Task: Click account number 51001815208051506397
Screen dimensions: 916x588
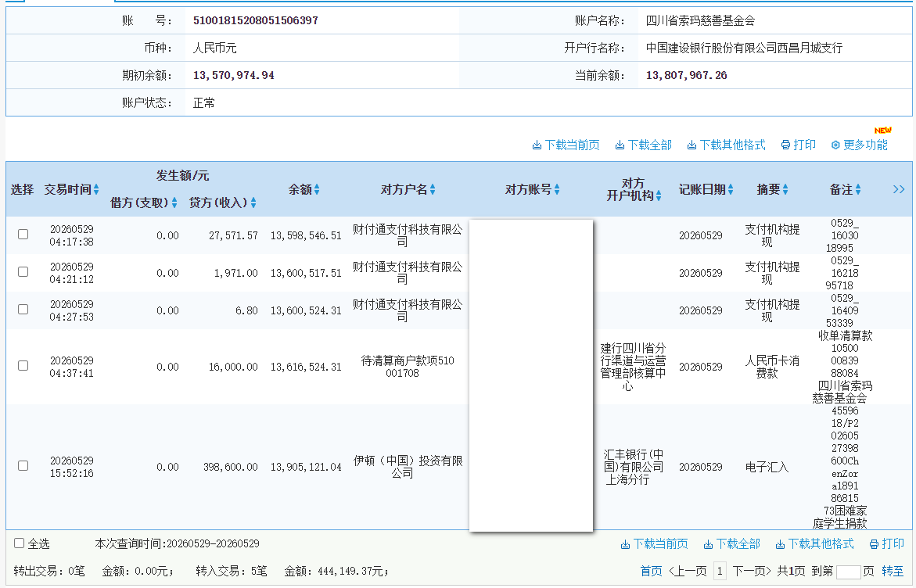Action: [255, 20]
